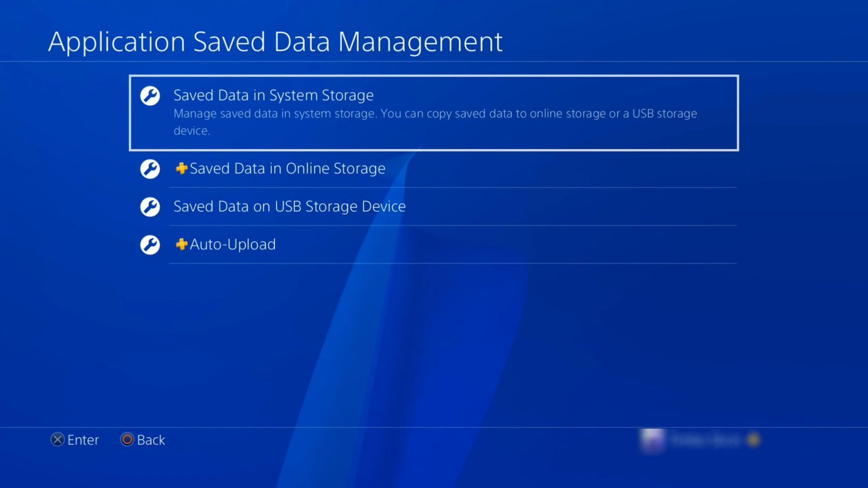Click the Circle button Back icon
The width and height of the screenshot is (868, 488).
click(127, 439)
